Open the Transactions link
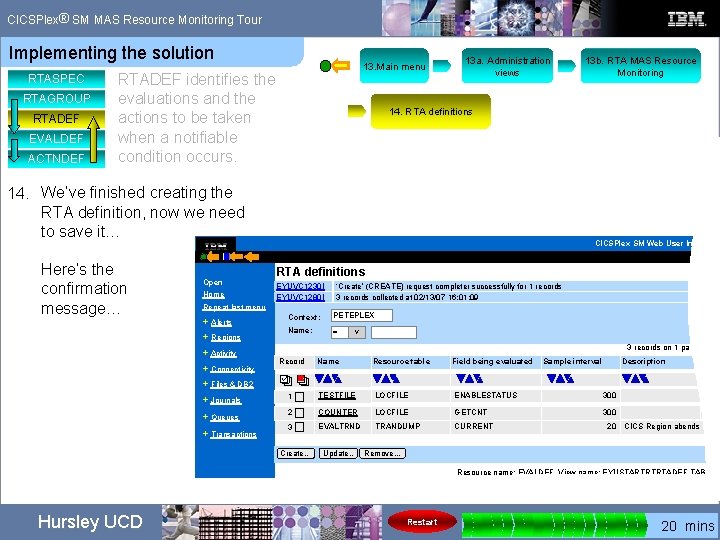The image size is (720, 540). (x=233, y=434)
